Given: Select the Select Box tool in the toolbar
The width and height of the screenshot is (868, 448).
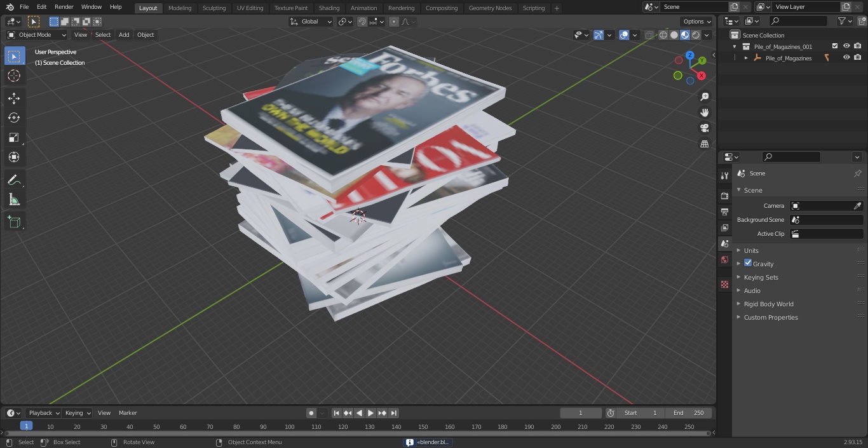Looking at the screenshot, I should click(14, 56).
